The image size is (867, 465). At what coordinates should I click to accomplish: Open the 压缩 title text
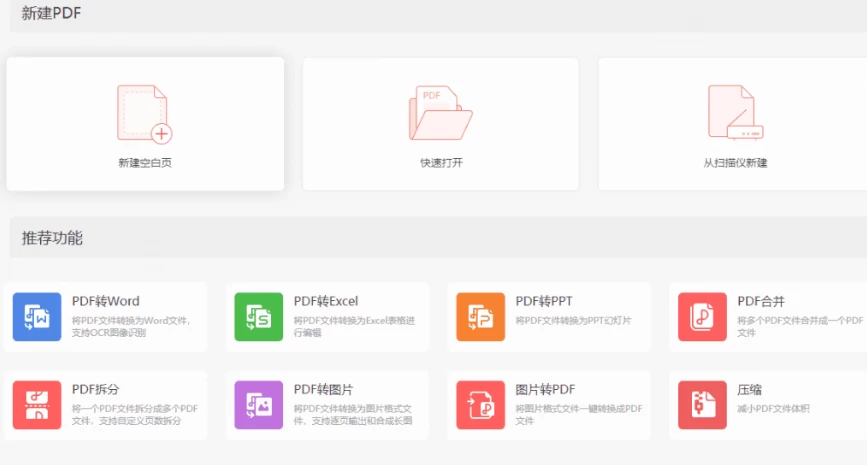[749, 389]
